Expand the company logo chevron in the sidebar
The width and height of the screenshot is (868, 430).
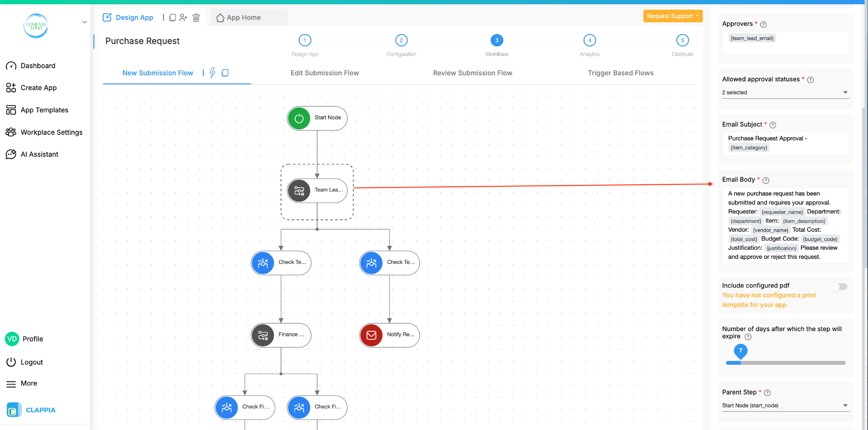[84, 22]
